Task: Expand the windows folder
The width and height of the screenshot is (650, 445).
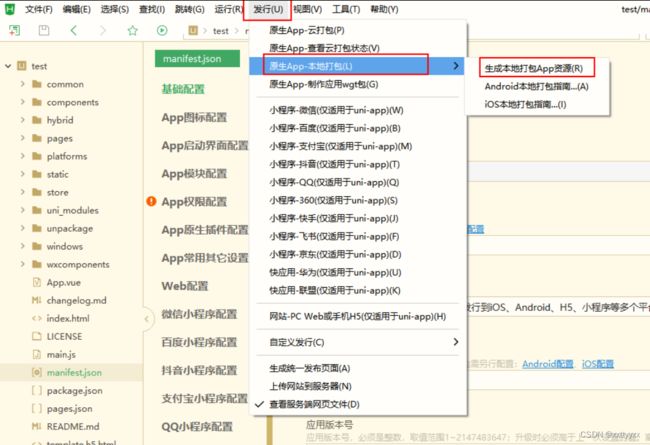Action: tap(22, 246)
